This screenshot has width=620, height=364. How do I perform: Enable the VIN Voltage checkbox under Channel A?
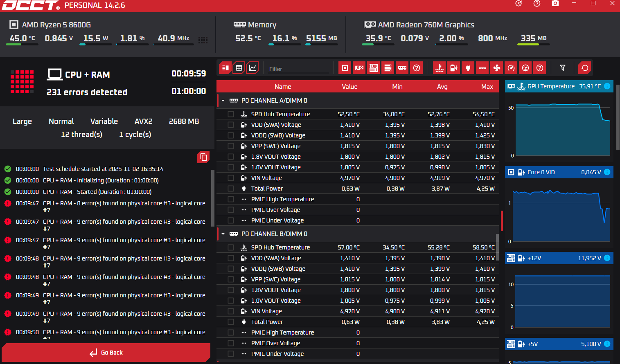[x=231, y=178]
